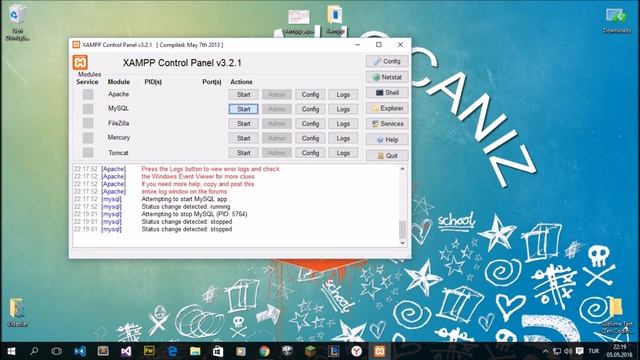Open the Windows Start menu
Viewport: 640px width, 360px height.
[11, 351]
